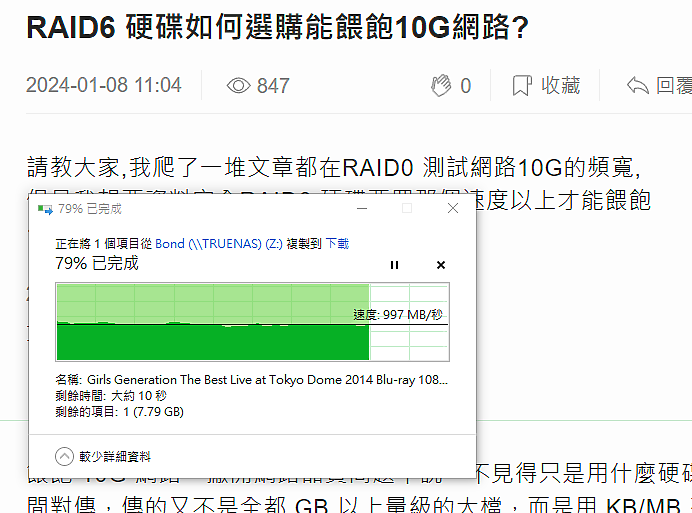692x513 pixels.
Task: Pause the file copy operation
Action: pyautogui.click(x=395, y=265)
